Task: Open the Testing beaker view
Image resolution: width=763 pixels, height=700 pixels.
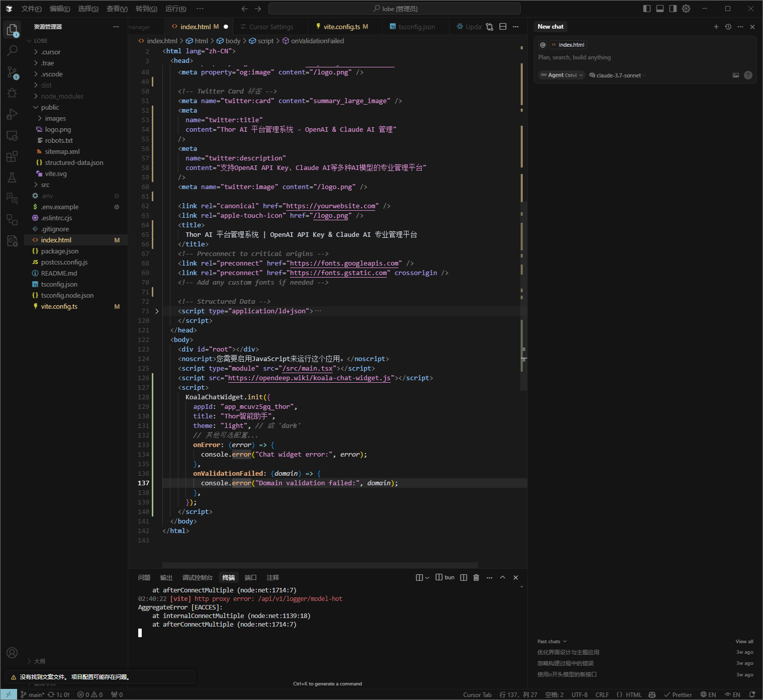Action: tap(12, 177)
